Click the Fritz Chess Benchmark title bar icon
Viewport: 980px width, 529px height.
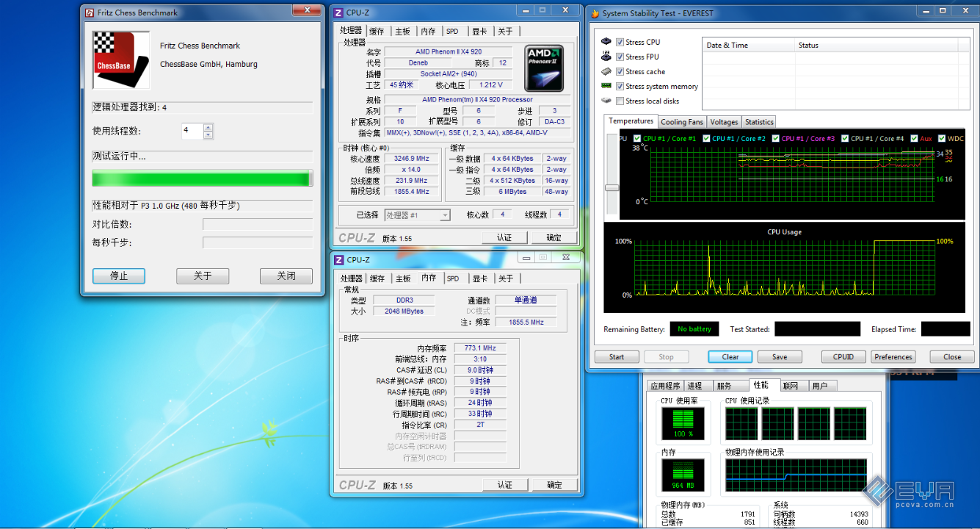[89, 12]
